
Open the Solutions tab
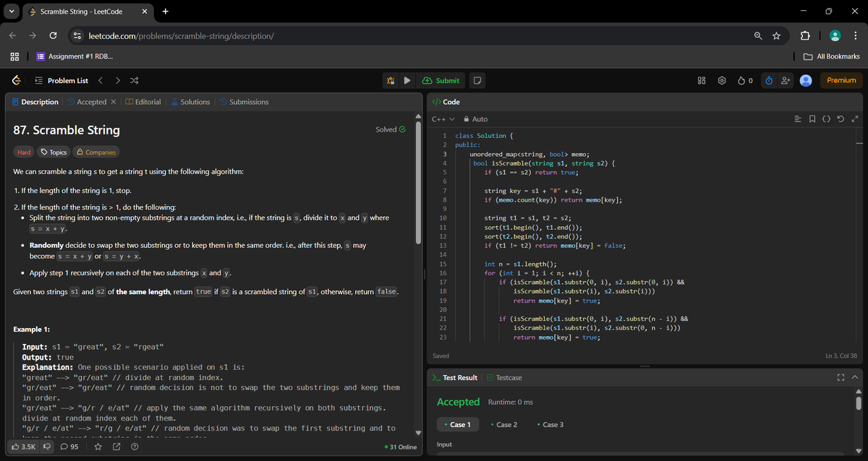[x=190, y=102]
